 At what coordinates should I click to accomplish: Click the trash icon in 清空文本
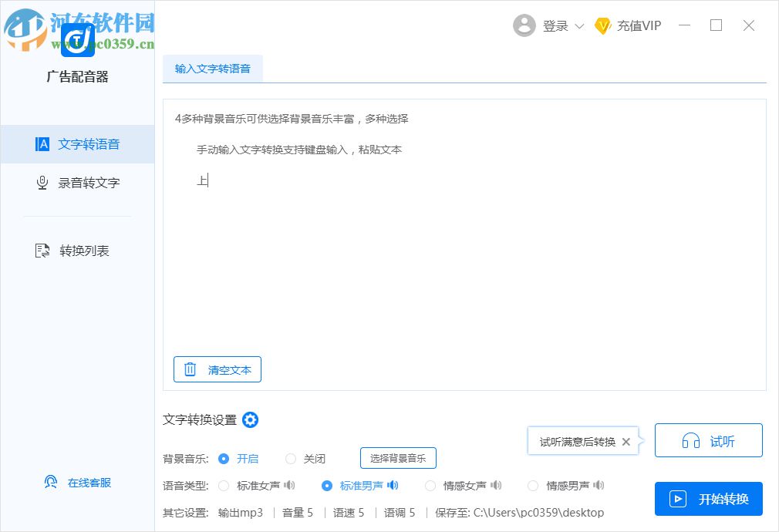(x=190, y=369)
